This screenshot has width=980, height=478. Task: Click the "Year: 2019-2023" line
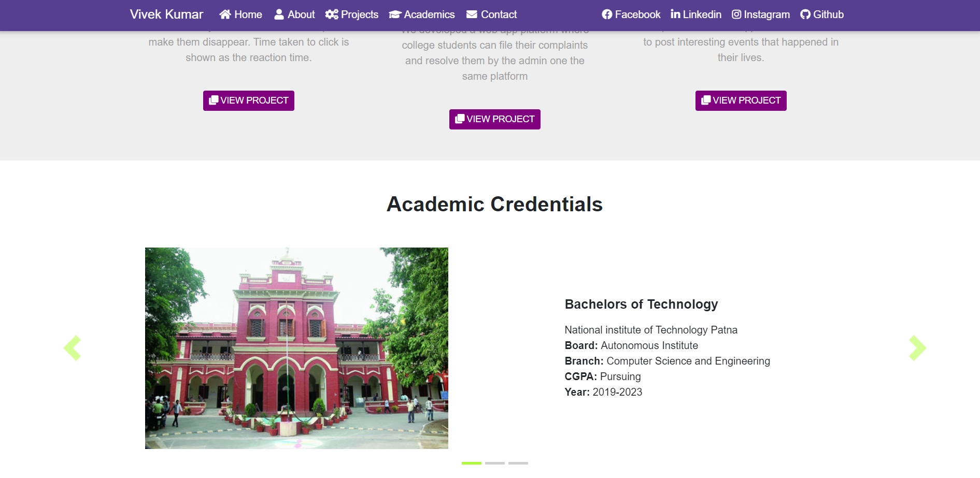(x=603, y=392)
